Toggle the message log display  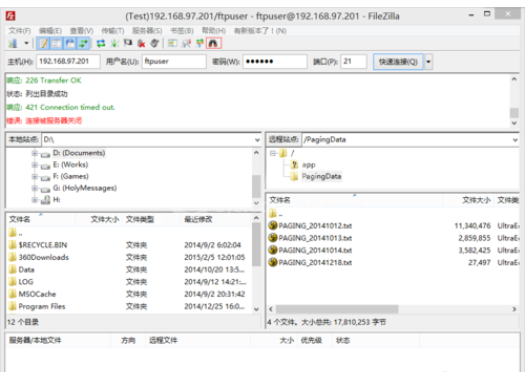[43, 43]
